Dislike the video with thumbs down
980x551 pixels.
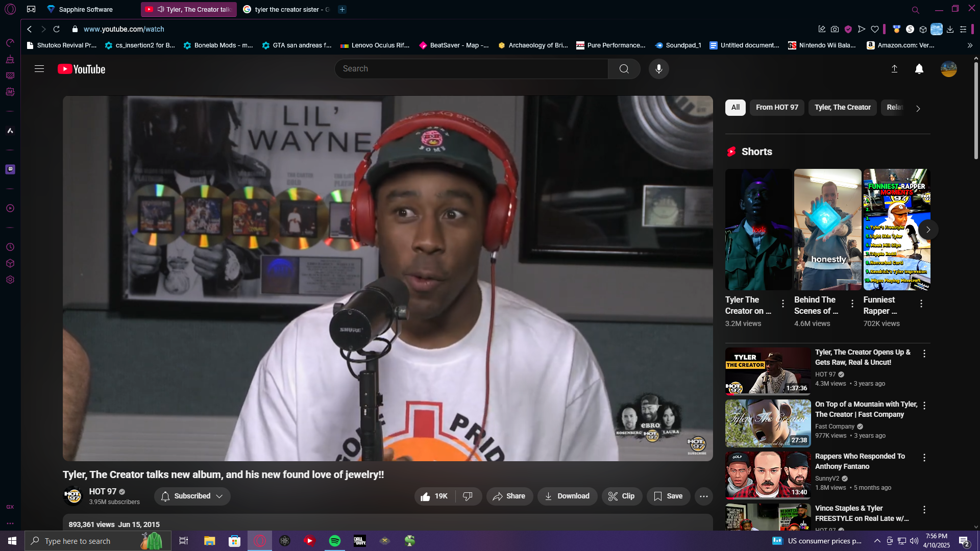coord(468,496)
